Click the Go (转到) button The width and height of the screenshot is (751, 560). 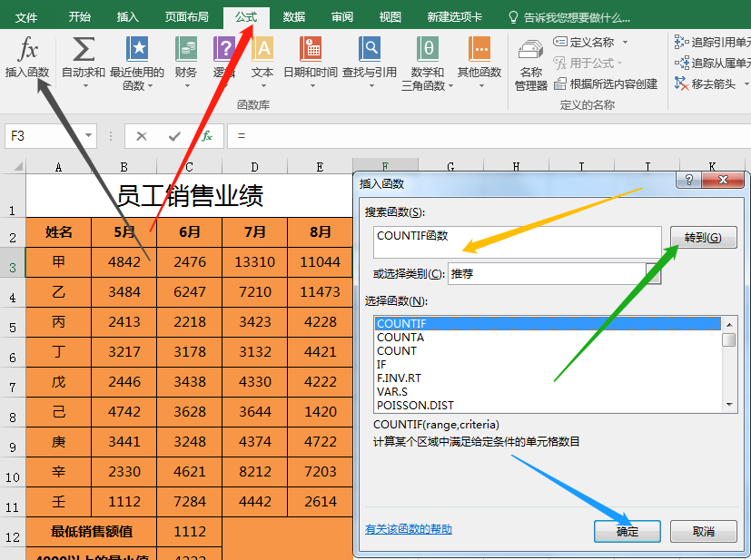point(703,238)
